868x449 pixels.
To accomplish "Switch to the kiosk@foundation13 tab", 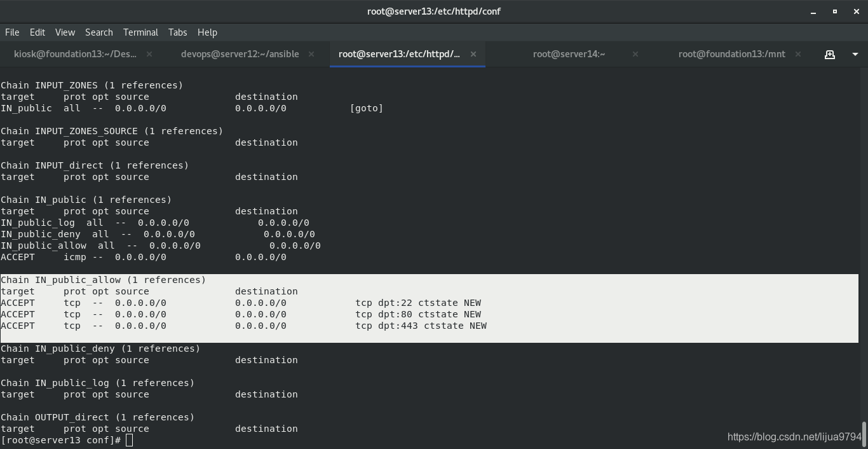I will click(75, 54).
